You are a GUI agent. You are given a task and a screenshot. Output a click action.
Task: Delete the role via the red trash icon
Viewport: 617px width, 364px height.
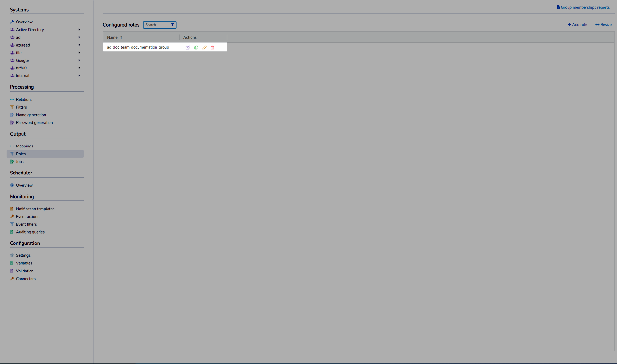click(212, 47)
